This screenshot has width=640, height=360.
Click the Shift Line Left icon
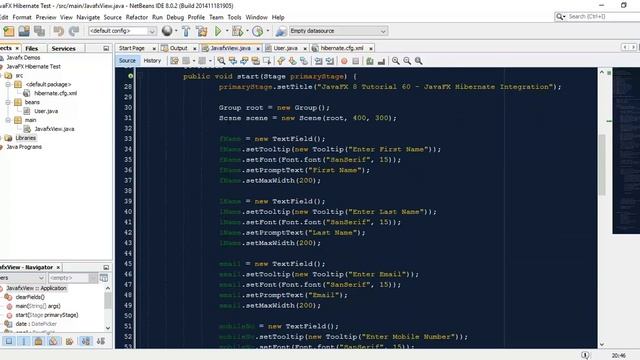point(318,61)
